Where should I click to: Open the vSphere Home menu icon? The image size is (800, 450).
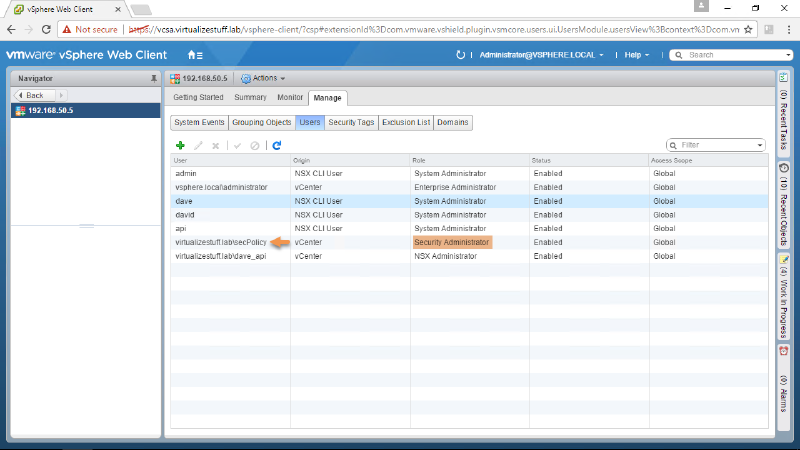[x=195, y=55]
